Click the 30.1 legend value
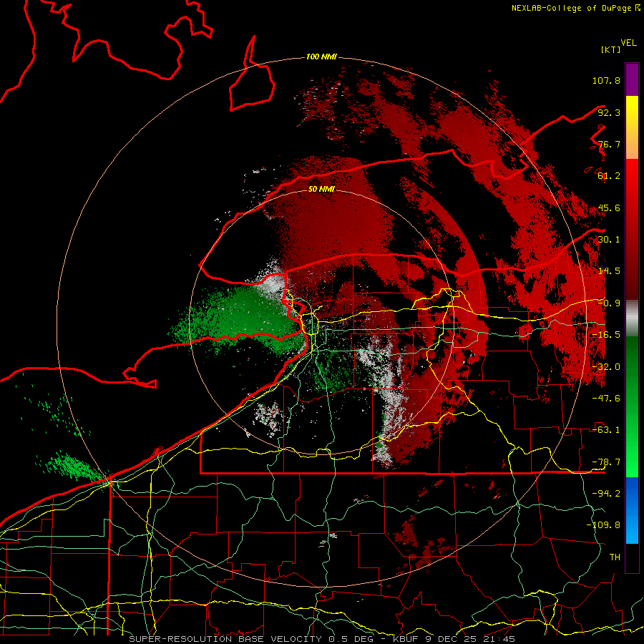The image size is (644, 644). pos(609,240)
